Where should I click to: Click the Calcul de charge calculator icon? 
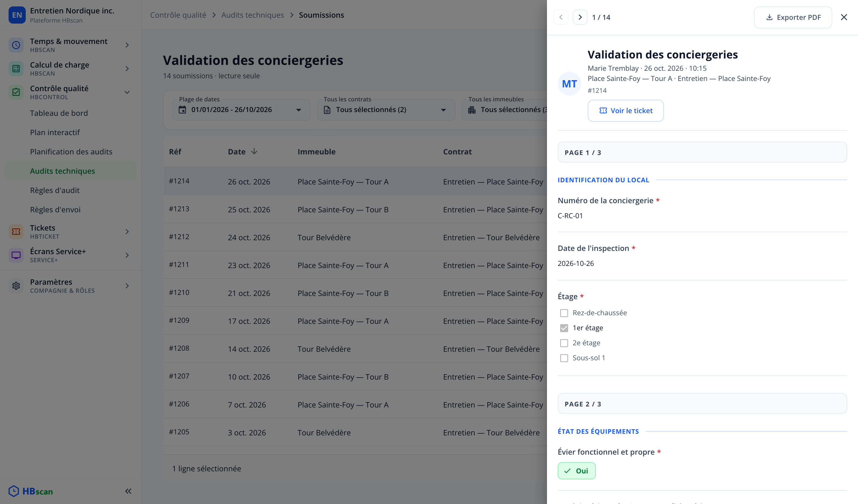tap(16, 68)
